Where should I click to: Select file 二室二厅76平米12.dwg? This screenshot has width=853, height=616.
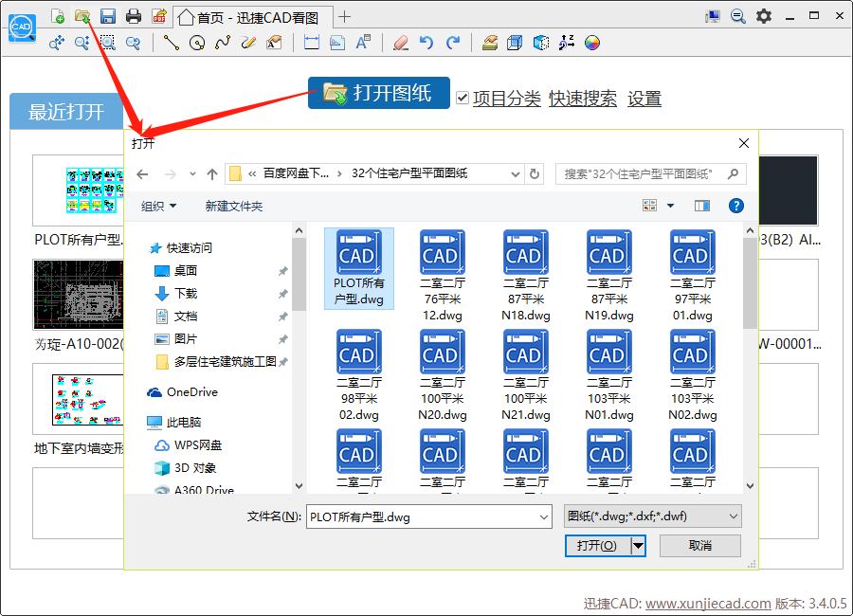pyautogui.click(x=443, y=276)
